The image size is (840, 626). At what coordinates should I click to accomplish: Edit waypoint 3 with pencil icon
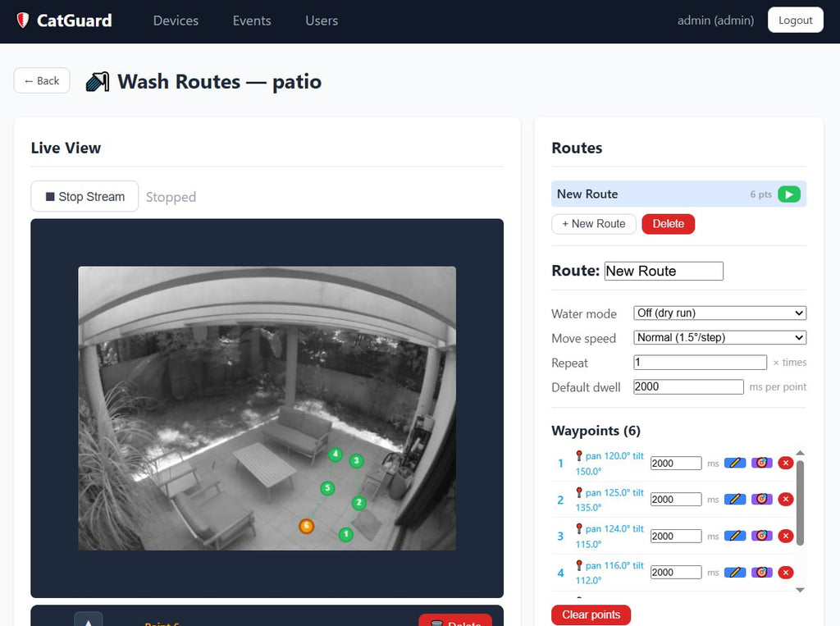coord(735,536)
